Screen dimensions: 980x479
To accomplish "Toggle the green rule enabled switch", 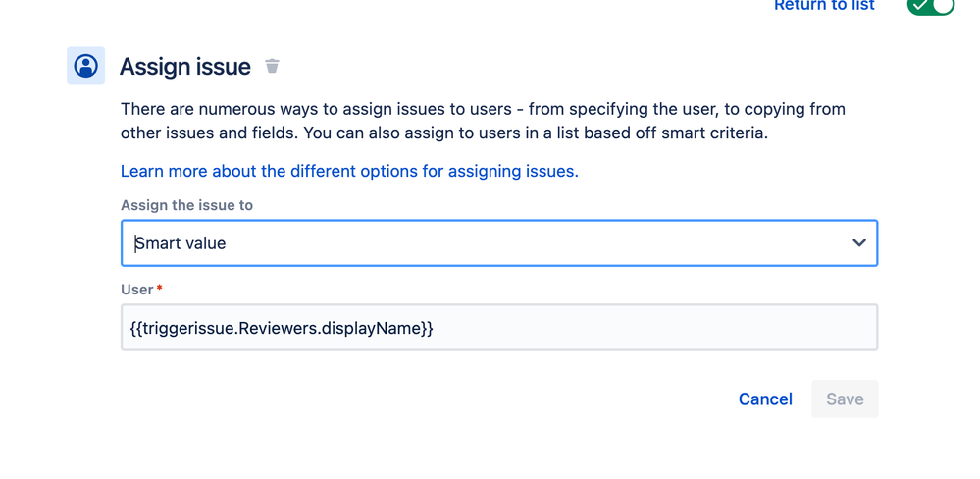I will point(931,6).
